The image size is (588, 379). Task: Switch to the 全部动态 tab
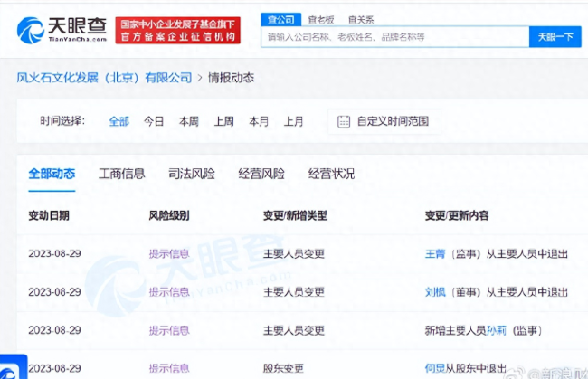[52, 174]
